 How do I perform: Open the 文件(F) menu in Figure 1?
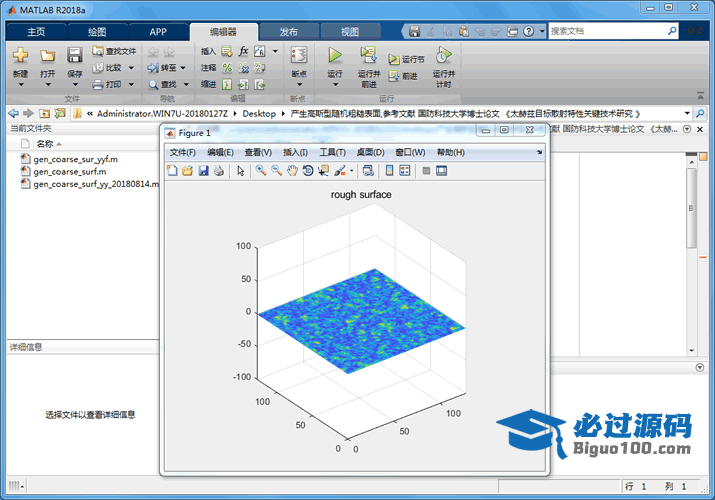point(182,152)
